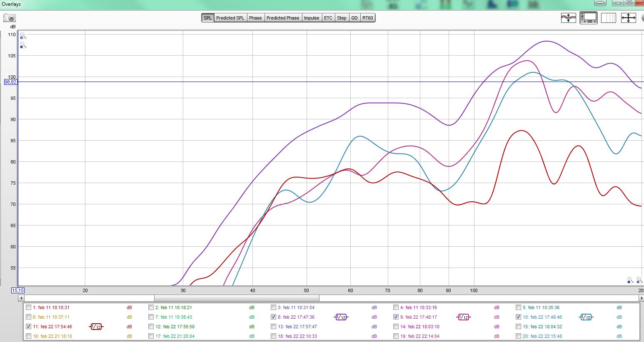The height and width of the screenshot is (342, 644).
Task: Select the Impulse tab
Action: point(311,18)
